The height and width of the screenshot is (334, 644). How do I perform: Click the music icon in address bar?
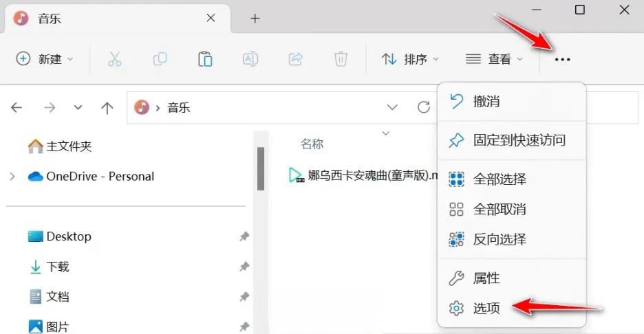tap(142, 107)
